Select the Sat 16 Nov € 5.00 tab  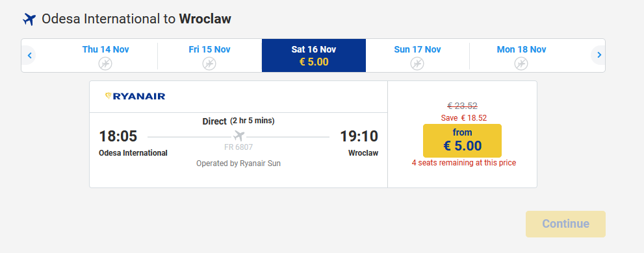(x=314, y=55)
